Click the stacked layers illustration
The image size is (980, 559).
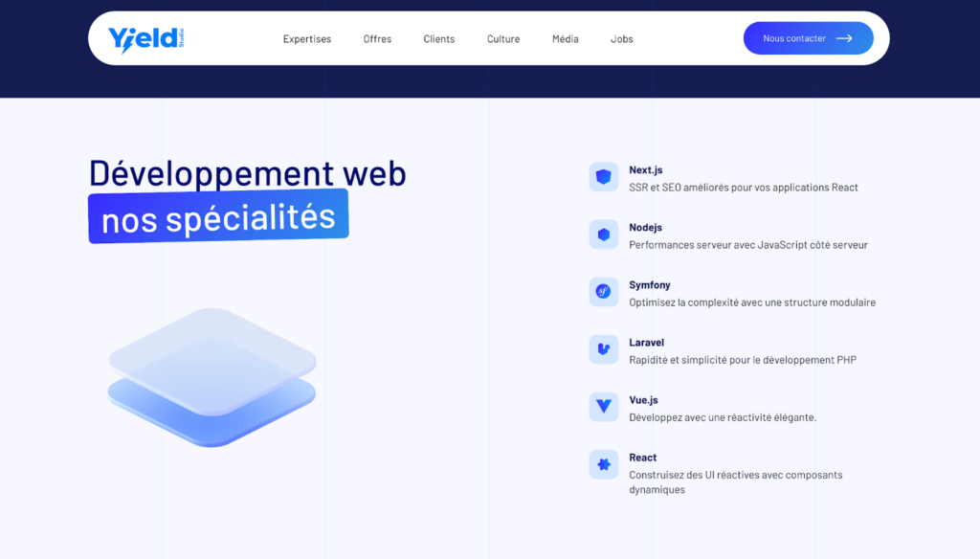pyautogui.click(x=212, y=378)
